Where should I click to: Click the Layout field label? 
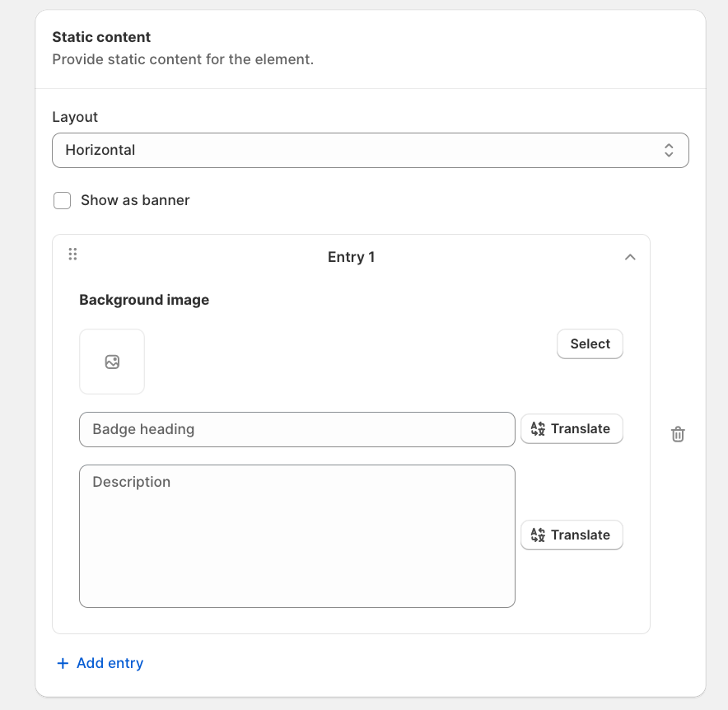pos(75,117)
